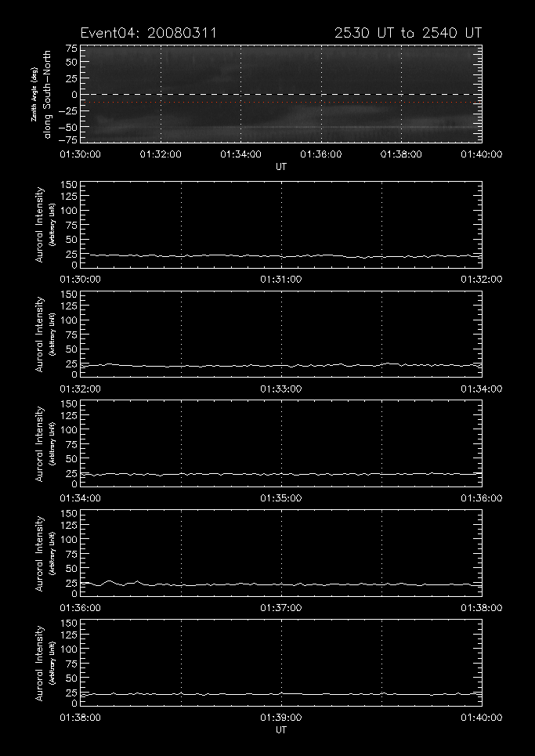Click the red dotted line in keogram
This screenshot has height=756, width=535.
281,102
